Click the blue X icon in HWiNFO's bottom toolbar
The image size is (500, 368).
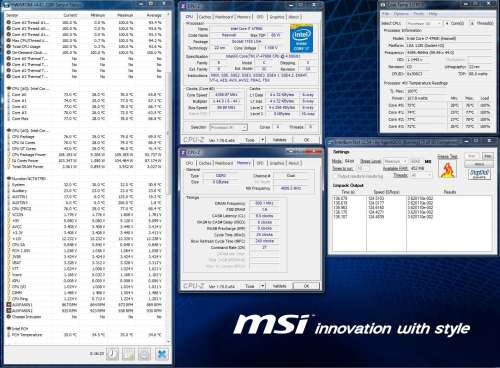(x=162, y=354)
